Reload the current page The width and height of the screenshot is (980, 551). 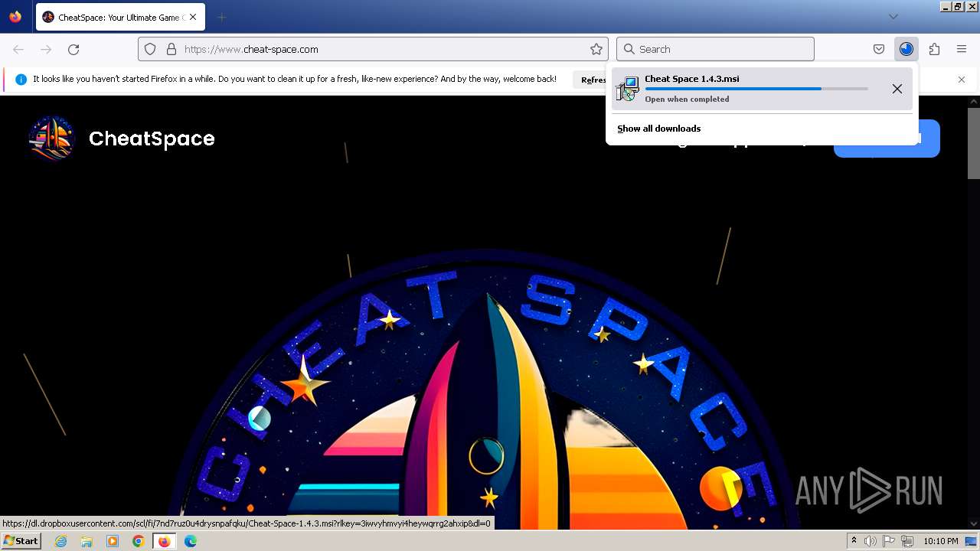(73, 49)
